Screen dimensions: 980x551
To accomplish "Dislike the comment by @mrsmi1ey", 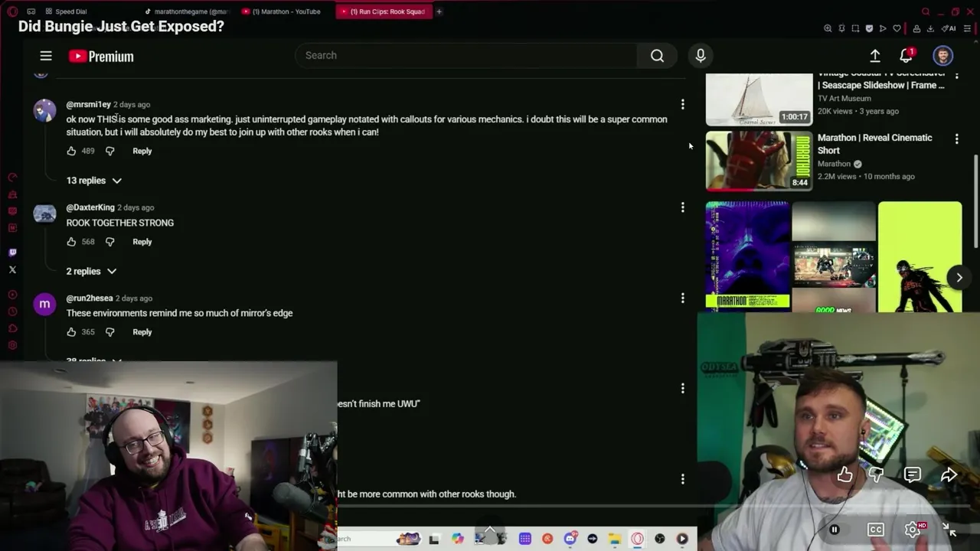I will [109, 151].
